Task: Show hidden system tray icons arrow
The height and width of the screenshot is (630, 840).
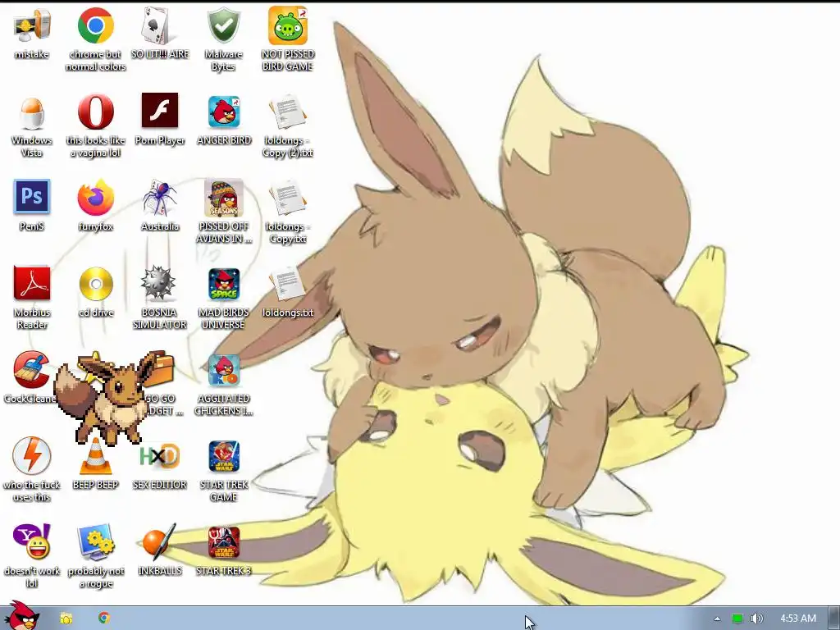Action: (x=717, y=619)
